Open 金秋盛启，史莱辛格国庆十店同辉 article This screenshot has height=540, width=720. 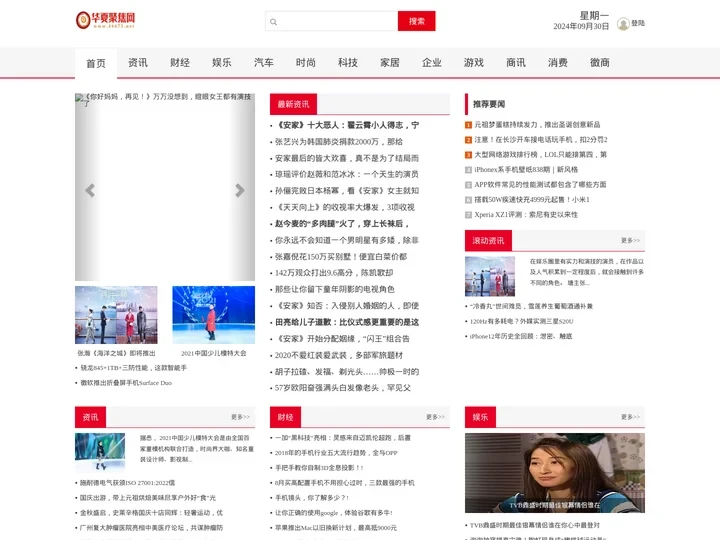pyautogui.click(x=152, y=513)
